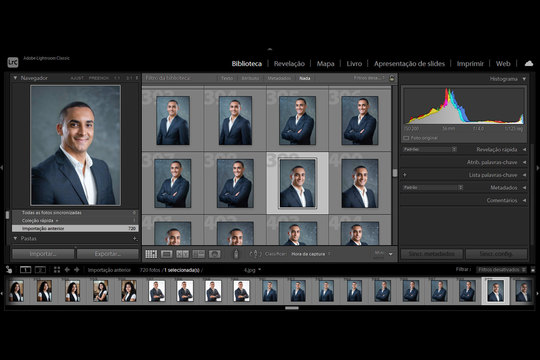Open people face view mode

pos(215,254)
